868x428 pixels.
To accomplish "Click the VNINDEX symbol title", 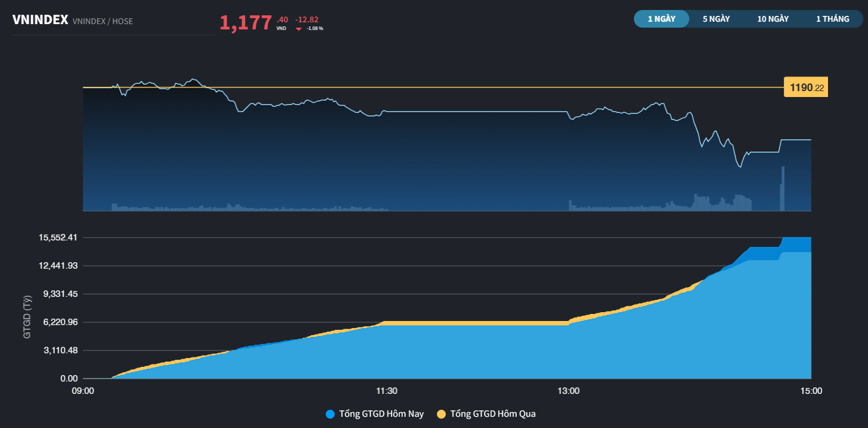I will pos(40,21).
